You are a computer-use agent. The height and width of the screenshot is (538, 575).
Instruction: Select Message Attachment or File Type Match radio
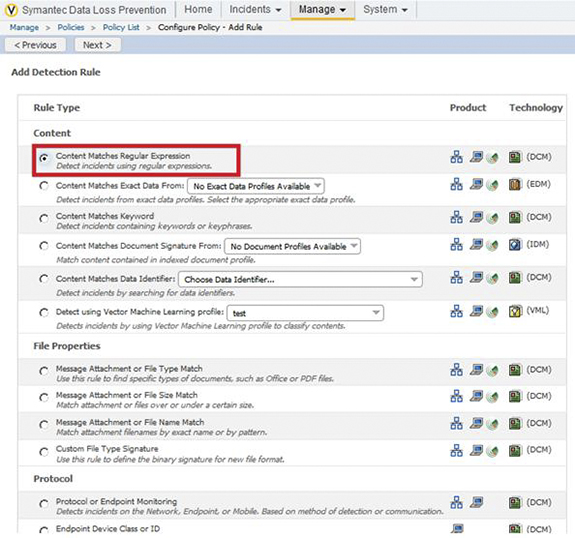pyautogui.click(x=44, y=371)
